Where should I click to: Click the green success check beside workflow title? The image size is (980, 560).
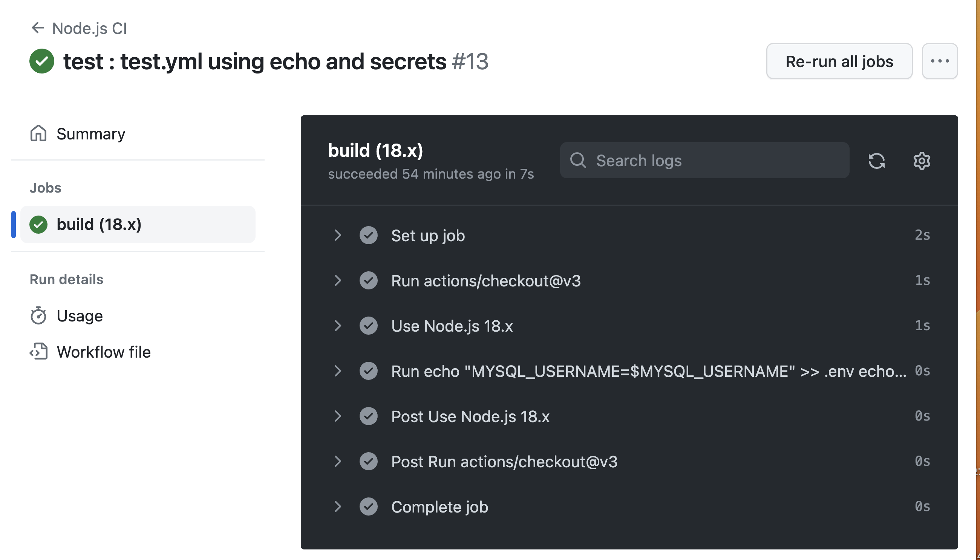41,61
